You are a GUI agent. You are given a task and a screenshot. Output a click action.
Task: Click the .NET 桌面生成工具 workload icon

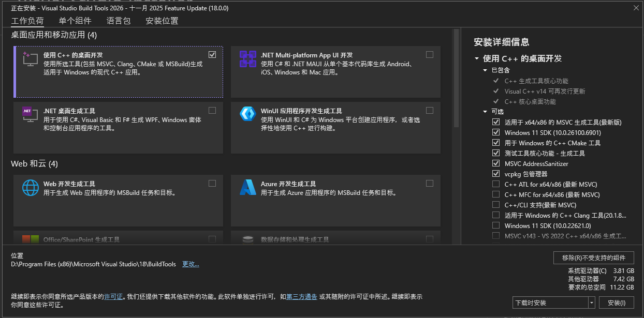click(x=31, y=115)
